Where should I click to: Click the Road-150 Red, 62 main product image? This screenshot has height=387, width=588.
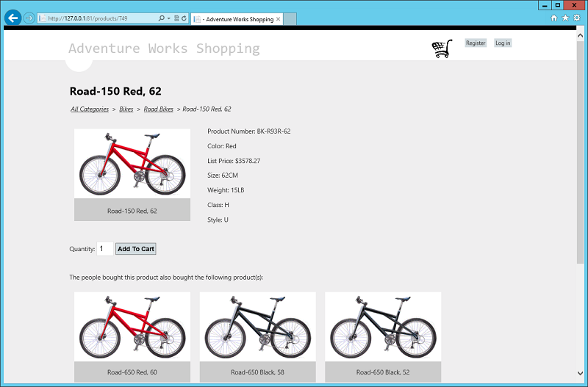click(132, 163)
